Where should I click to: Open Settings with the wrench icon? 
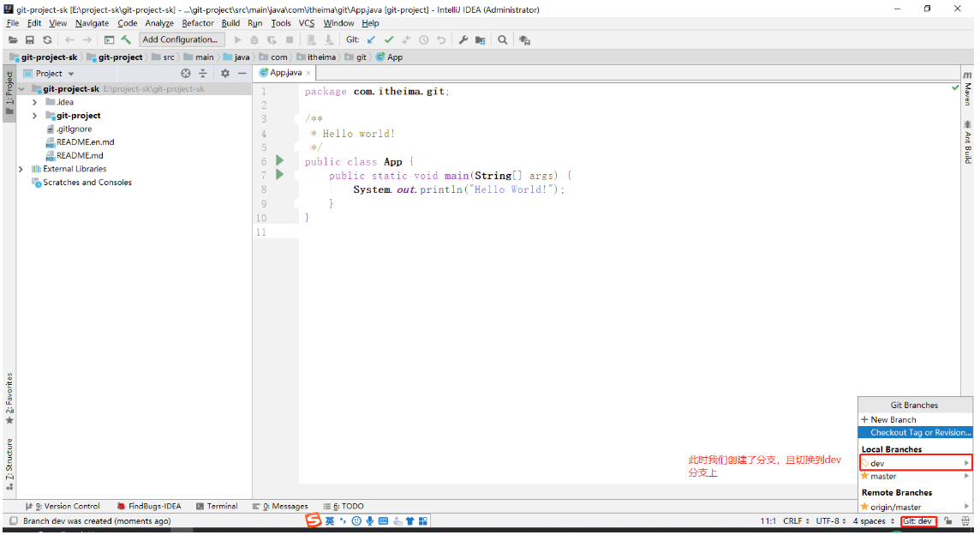[x=463, y=40]
